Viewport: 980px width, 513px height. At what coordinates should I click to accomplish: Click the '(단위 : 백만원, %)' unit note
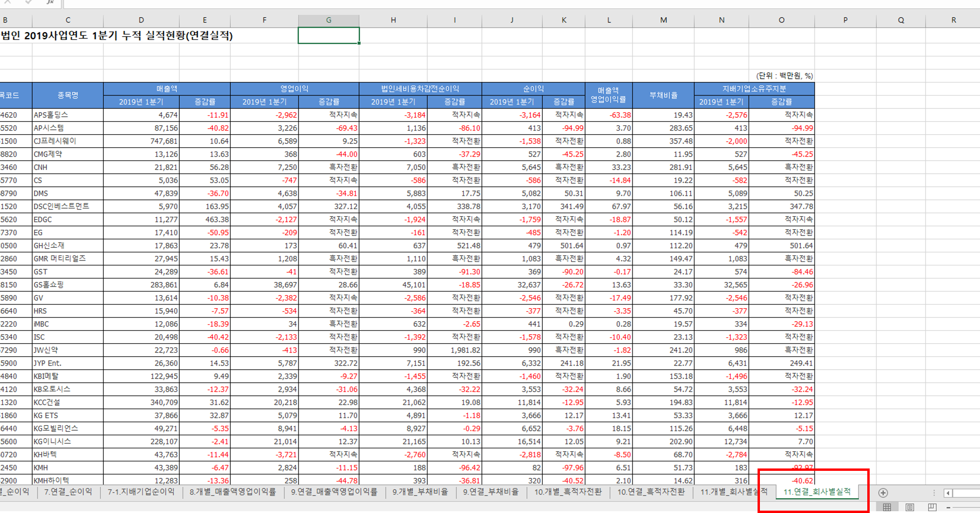pos(784,76)
